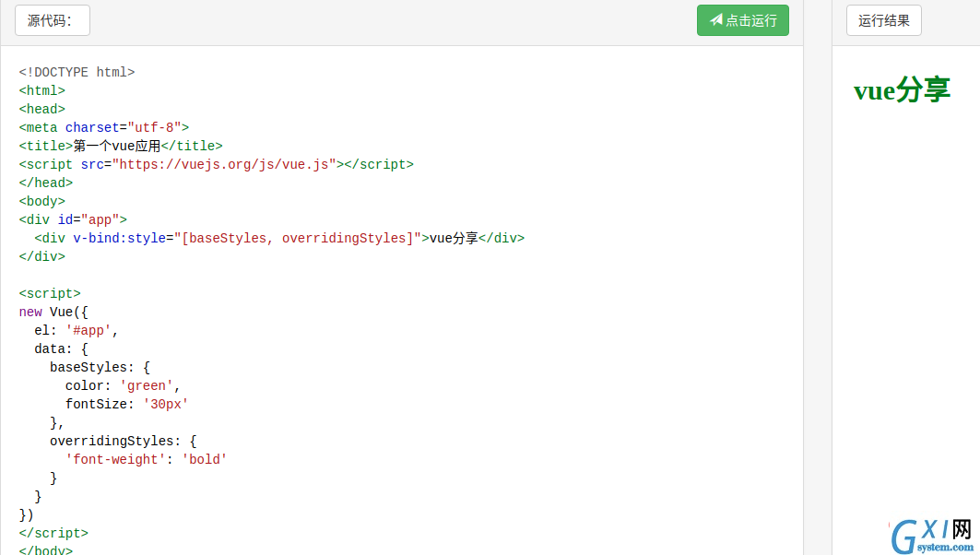Click the 'overridingStyles: {' code line

(x=124, y=442)
